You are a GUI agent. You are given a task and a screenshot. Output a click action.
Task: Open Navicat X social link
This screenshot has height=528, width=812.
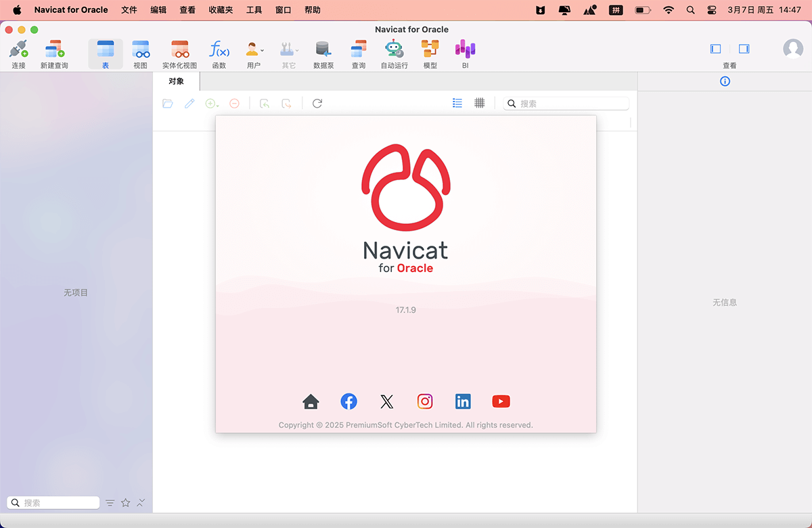click(386, 402)
